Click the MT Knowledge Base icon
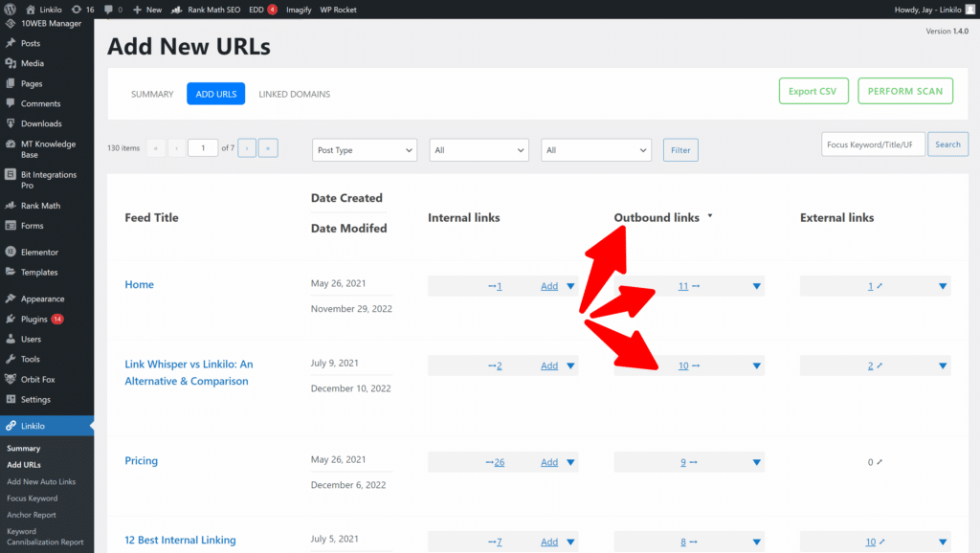Image resolution: width=980 pixels, height=553 pixels. pos(11,144)
